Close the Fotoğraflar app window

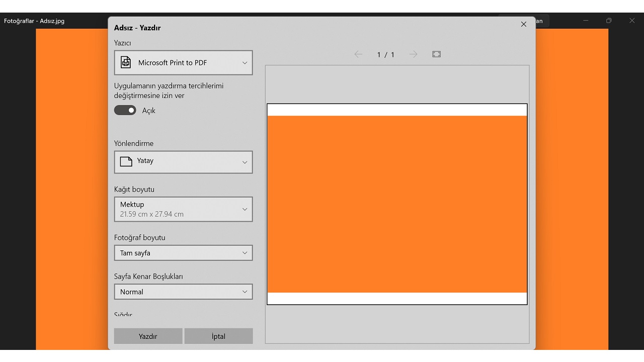[632, 21]
